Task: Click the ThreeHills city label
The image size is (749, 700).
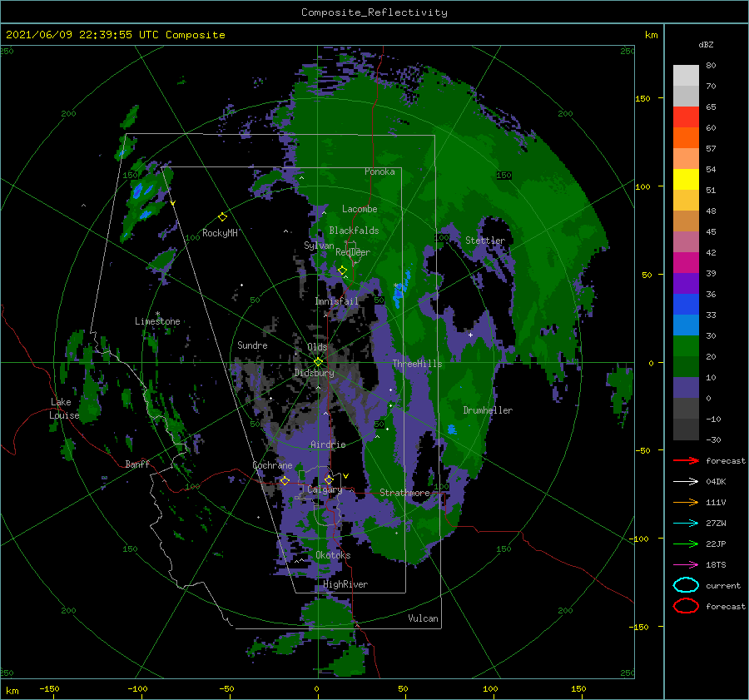Action: [x=417, y=364]
